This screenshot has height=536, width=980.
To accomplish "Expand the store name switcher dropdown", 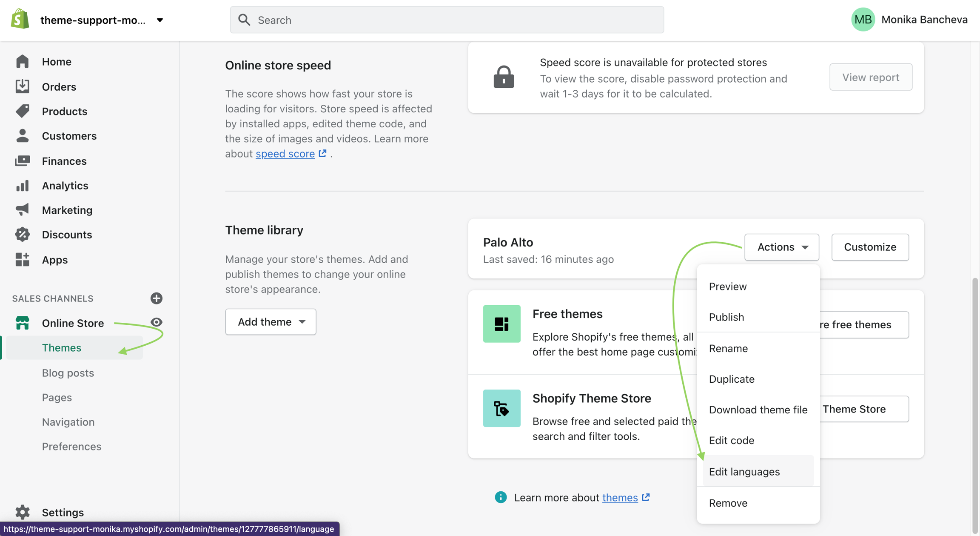I will coord(160,20).
